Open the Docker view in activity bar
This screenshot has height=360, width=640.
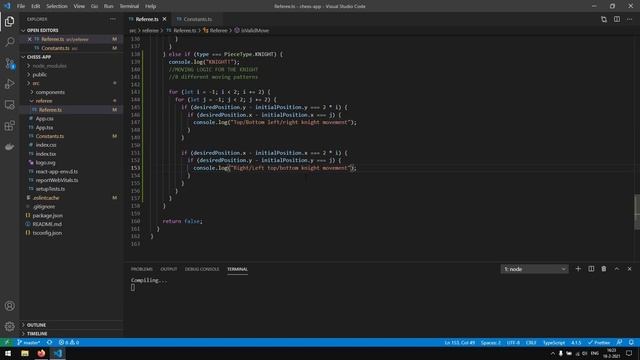point(9,147)
